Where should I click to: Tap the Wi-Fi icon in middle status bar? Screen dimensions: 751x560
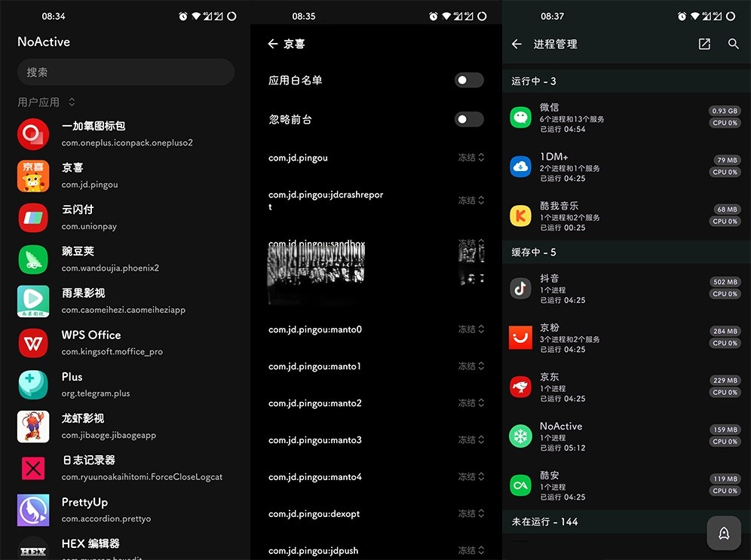click(x=446, y=17)
